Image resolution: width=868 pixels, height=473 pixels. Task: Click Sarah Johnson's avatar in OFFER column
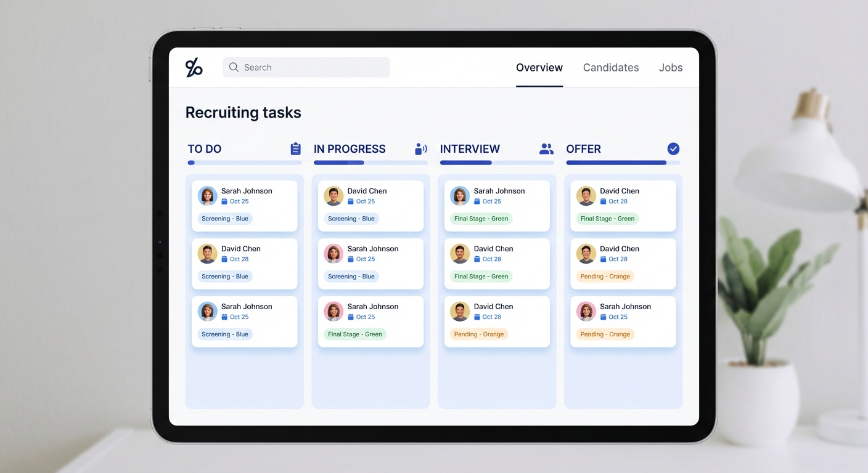tap(586, 312)
